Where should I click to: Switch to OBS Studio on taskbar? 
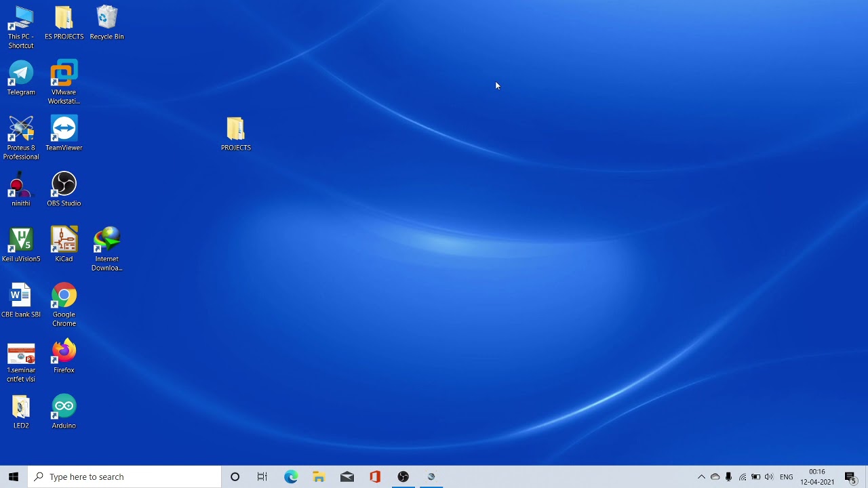click(403, 476)
